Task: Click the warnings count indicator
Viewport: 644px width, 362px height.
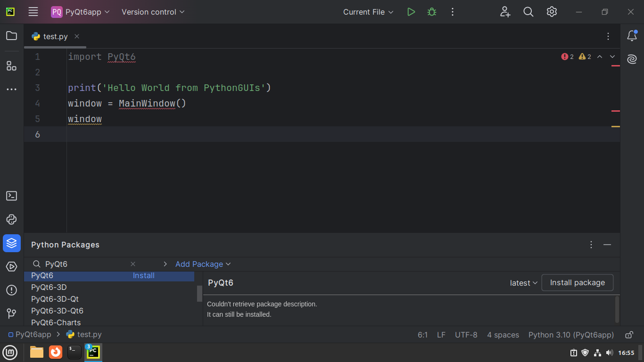Action: click(585, 57)
